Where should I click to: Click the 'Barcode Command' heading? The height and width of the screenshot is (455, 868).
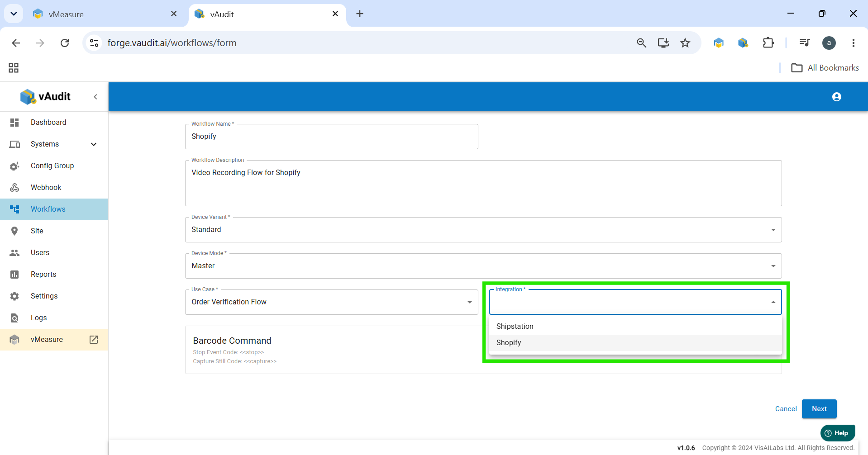coord(232,341)
